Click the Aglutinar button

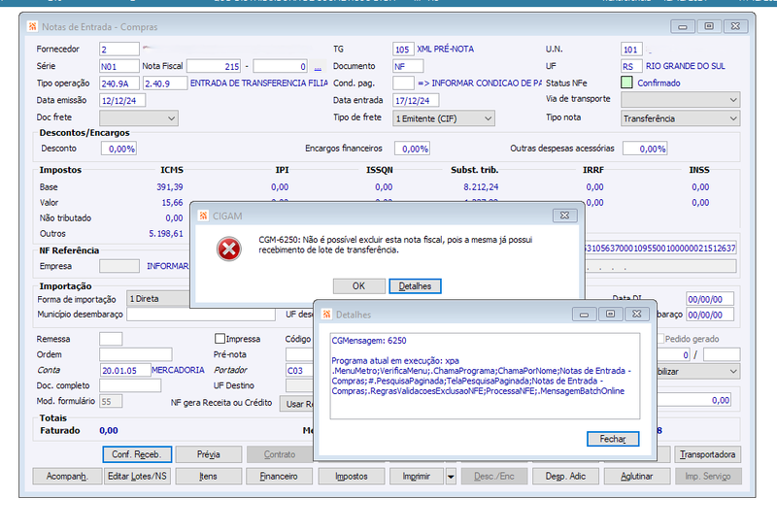(x=637, y=476)
